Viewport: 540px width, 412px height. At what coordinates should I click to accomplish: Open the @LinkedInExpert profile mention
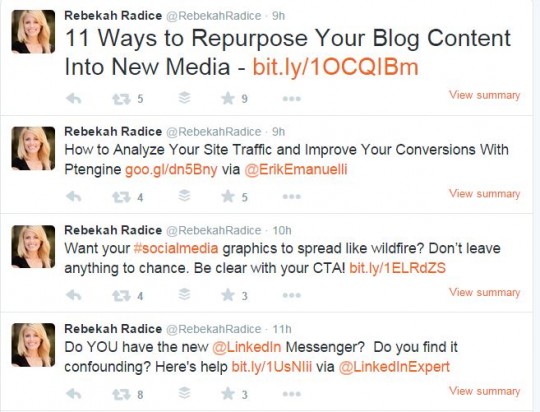(394, 367)
